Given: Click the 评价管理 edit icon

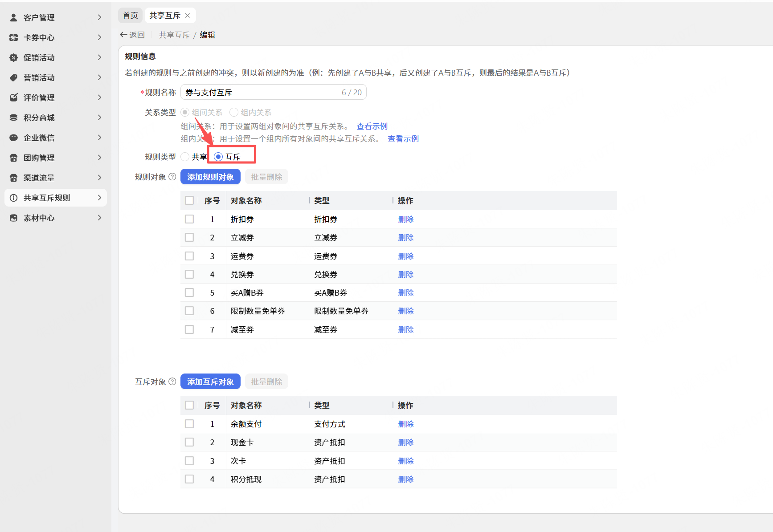Looking at the screenshot, I should [x=14, y=97].
